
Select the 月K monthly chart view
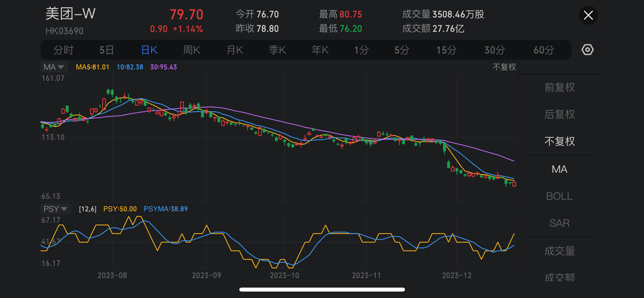tap(234, 49)
